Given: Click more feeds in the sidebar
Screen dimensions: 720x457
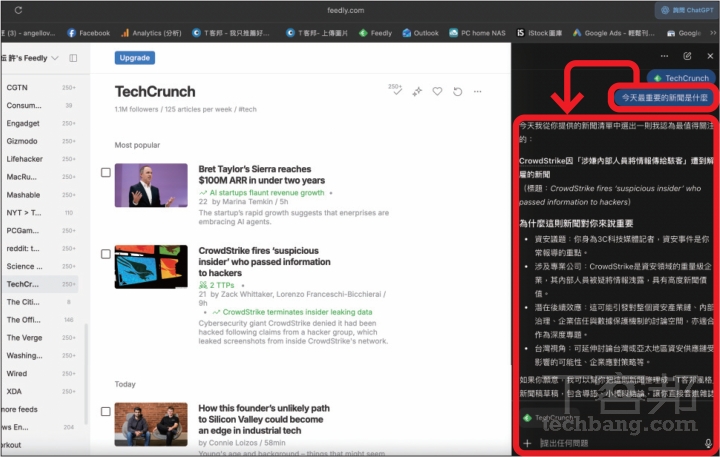Looking at the screenshot, I should click(19, 409).
